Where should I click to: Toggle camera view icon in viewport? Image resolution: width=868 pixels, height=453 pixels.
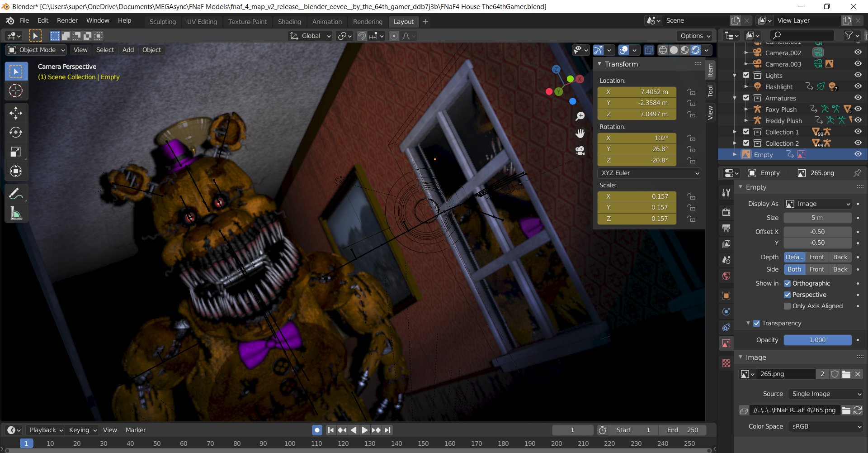coord(580,151)
